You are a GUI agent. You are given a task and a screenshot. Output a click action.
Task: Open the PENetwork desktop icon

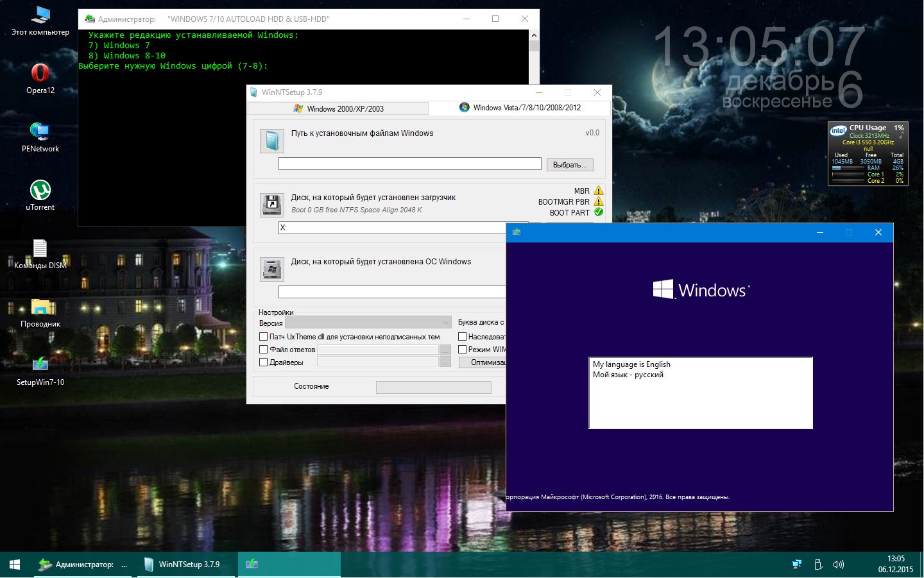coord(40,137)
